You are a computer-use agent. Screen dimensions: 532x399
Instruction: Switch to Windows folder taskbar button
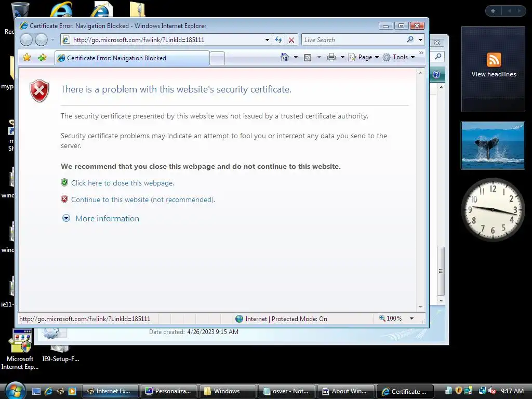[x=228, y=391]
